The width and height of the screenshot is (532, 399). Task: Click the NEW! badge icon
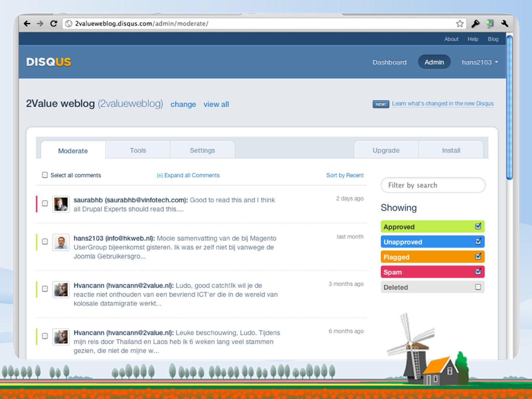tap(381, 104)
